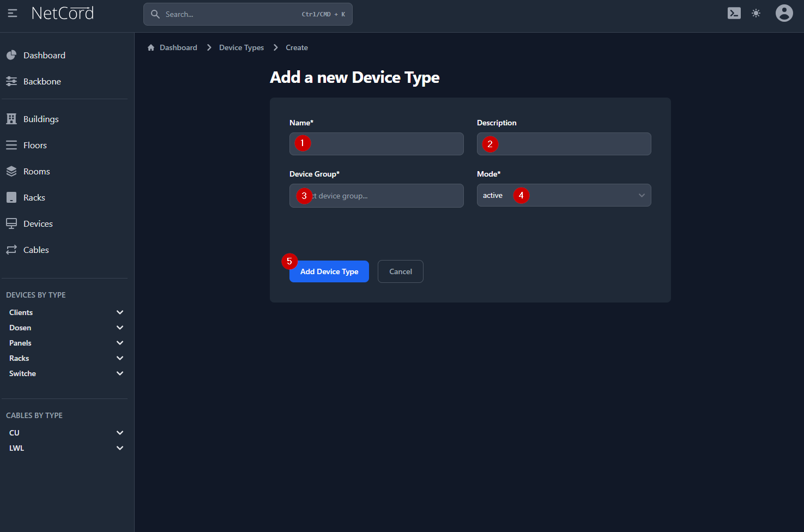Click the Cables arrows icon
The height and width of the screenshot is (532, 804).
11,250
